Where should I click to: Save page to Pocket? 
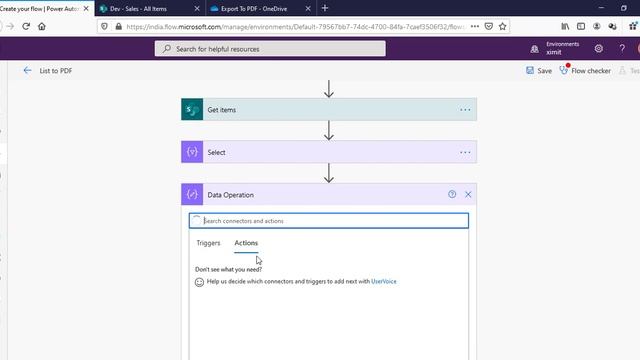(489, 27)
